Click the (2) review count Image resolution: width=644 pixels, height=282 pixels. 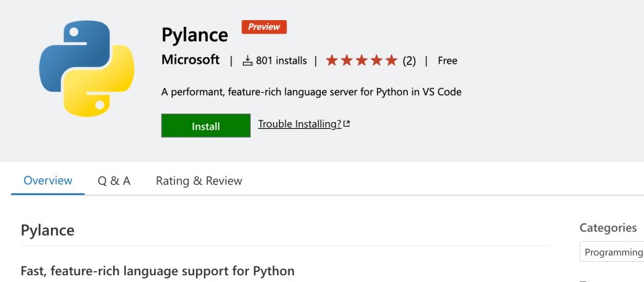click(x=409, y=61)
